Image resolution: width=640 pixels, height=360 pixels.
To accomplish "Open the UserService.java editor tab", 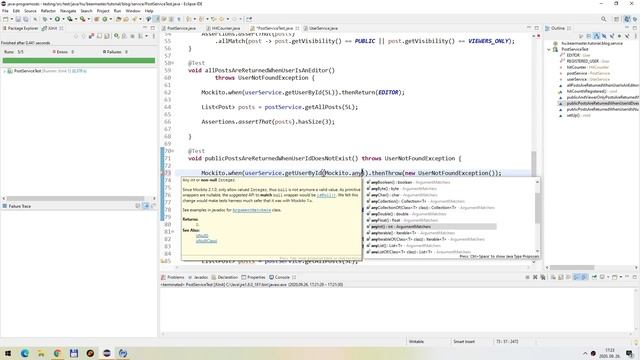I will coord(321,28).
